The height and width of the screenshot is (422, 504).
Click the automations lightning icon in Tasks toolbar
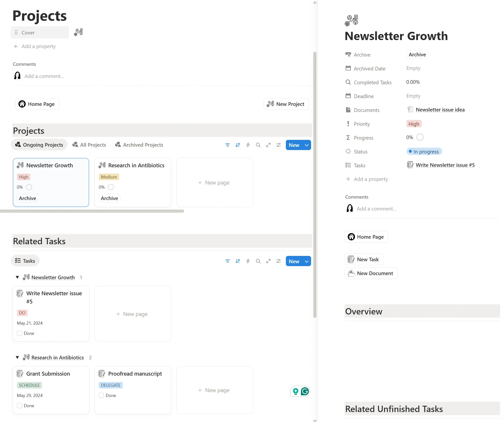tap(248, 261)
